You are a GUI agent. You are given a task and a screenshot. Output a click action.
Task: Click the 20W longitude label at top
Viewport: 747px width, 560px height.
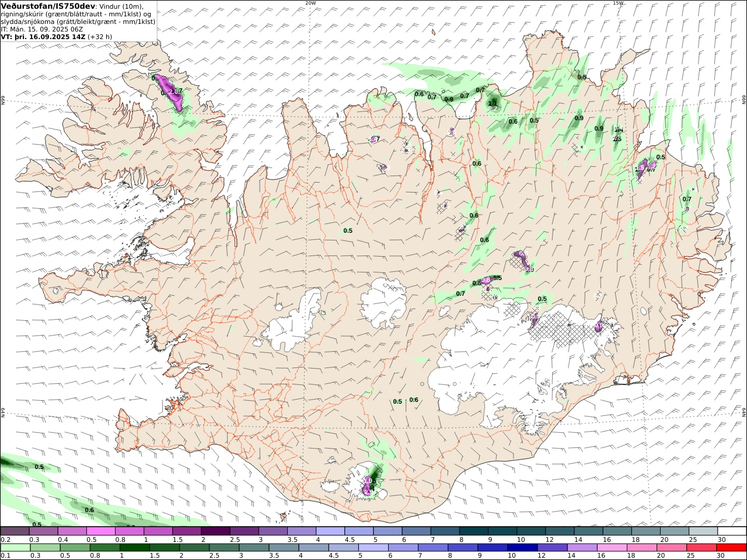tap(310, 2)
